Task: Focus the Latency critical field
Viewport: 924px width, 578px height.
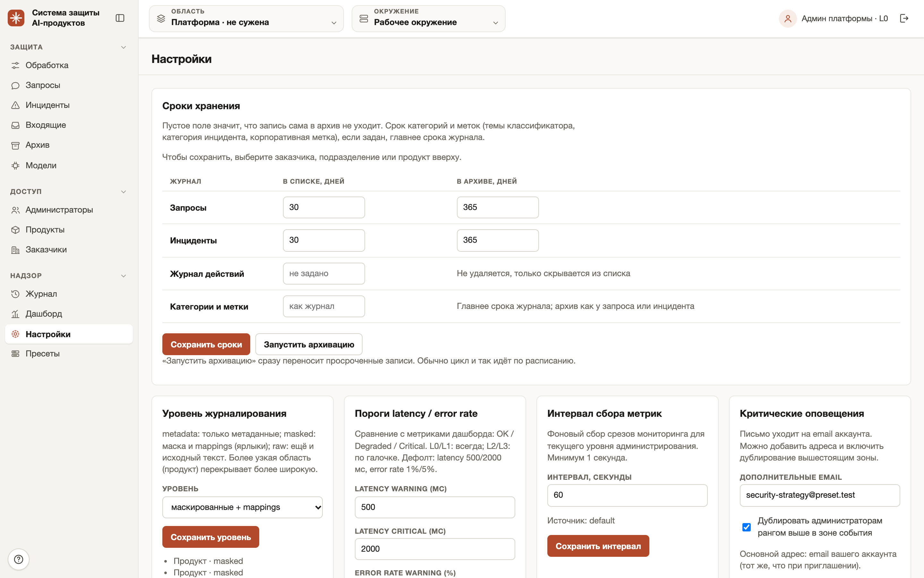Action: click(435, 549)
